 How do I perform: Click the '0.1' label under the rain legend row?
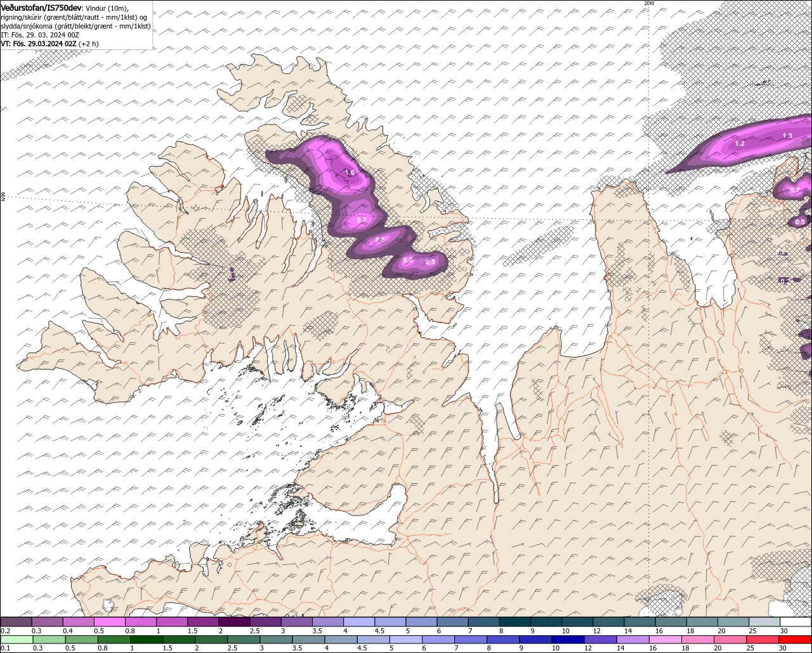tap(6, 648)
